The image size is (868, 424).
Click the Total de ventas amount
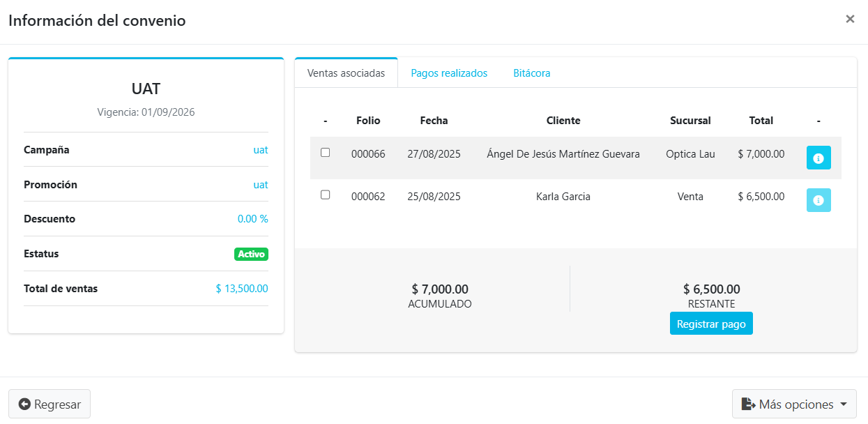pyautogui.click(x=241, y=289)
